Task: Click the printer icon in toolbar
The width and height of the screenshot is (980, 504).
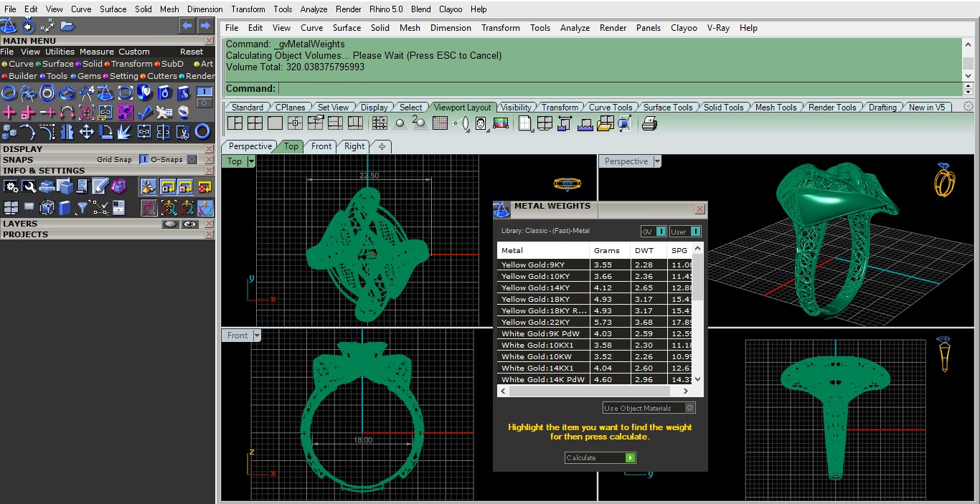Action: click(649, 123)
